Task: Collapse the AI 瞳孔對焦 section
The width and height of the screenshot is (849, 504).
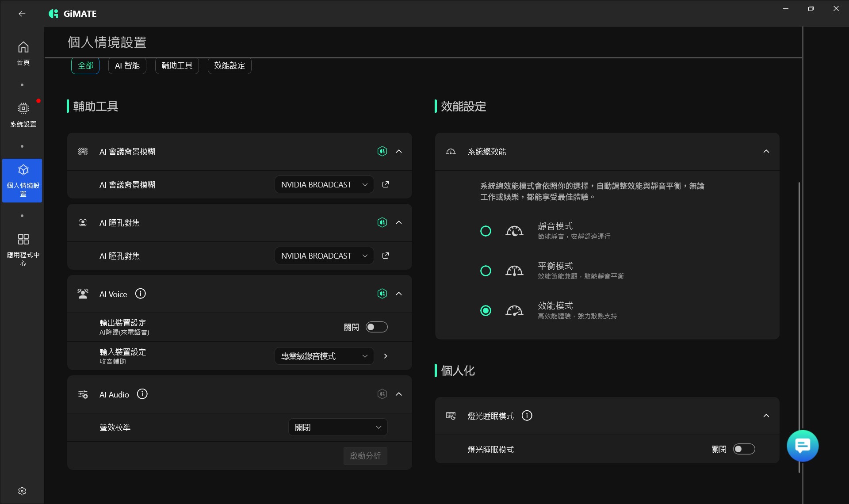Action: (x=399, y=222)
